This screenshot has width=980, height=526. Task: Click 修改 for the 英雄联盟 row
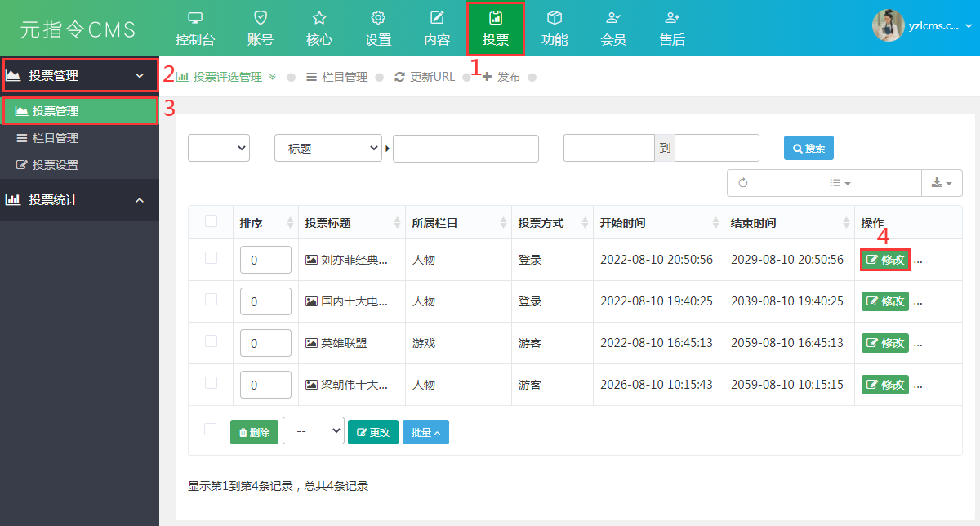tap(885, 343)
